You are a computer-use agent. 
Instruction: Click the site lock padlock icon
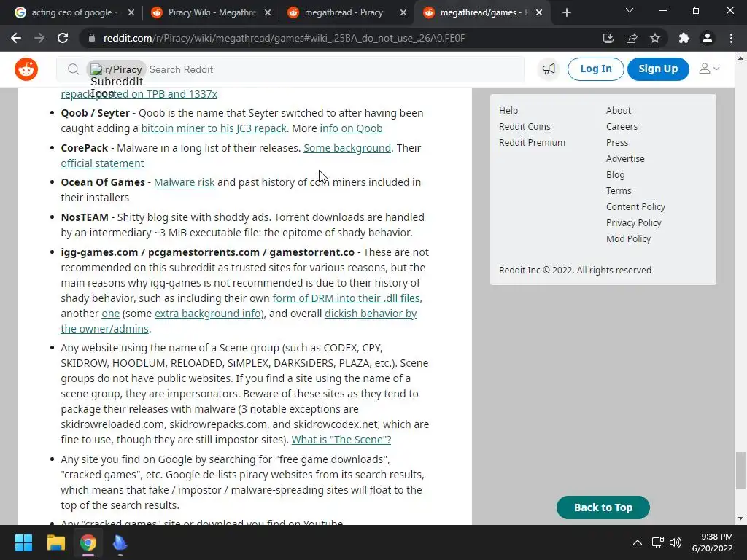92,38
